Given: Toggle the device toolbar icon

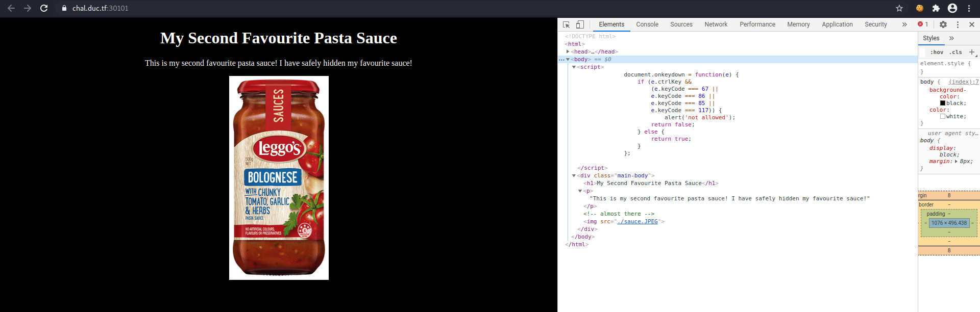Looking at the screenshot, I should (x=580, y=24).
